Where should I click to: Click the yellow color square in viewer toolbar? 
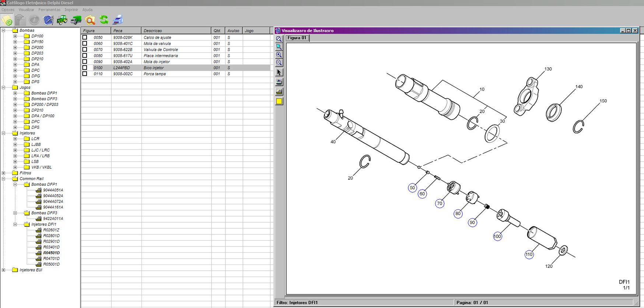coord(279,101)
